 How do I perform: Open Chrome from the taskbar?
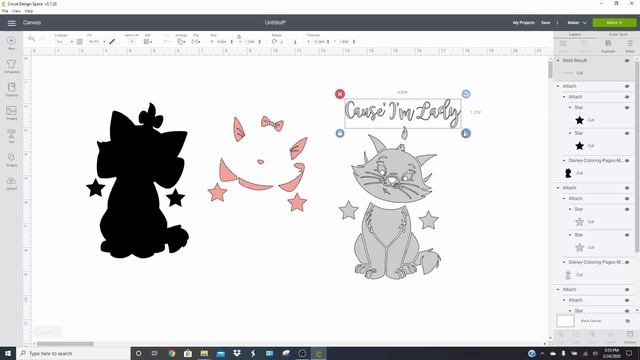(171, 353)
